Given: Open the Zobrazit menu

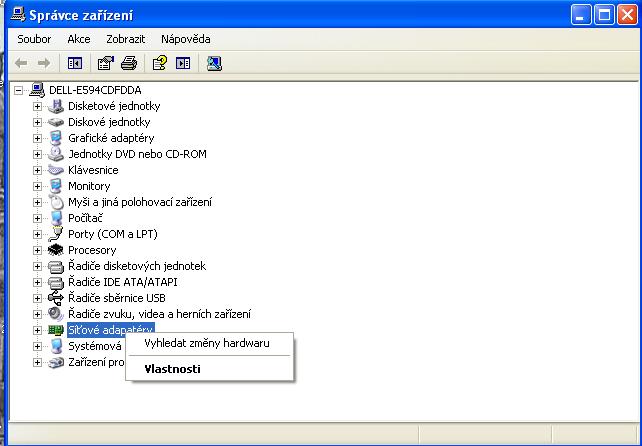Looking at the screenshot, I should click(x=126, y=39).
